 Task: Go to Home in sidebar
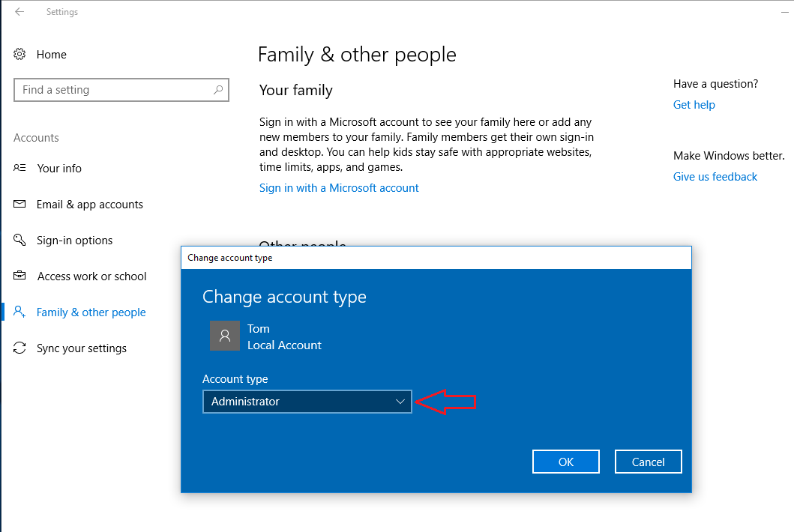coord(51,54)
